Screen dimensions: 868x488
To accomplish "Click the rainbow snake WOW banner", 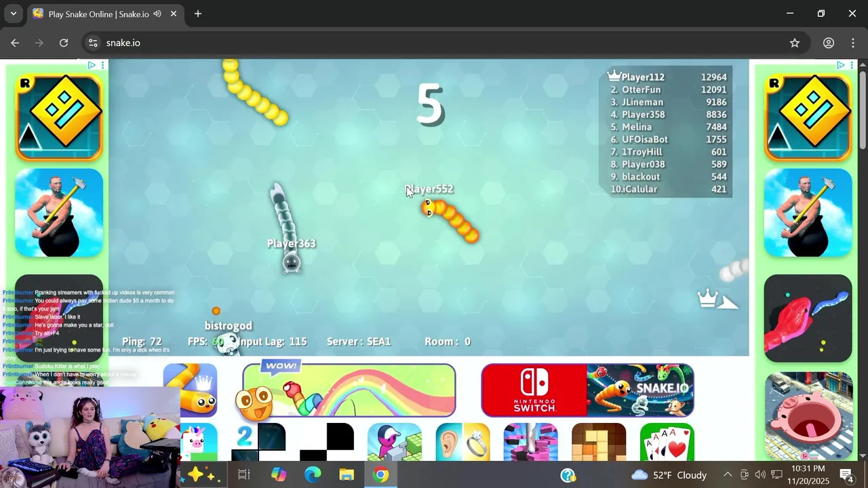I will click(349, 390).
